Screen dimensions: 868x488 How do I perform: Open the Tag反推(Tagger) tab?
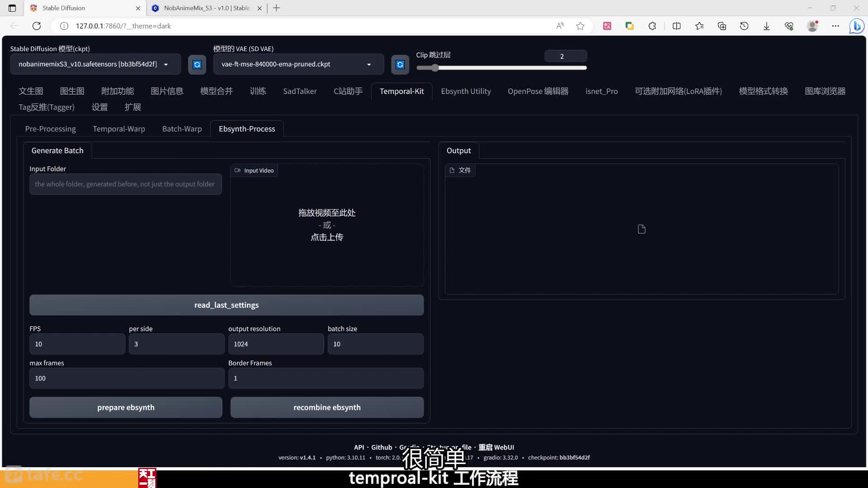(47, 107)
